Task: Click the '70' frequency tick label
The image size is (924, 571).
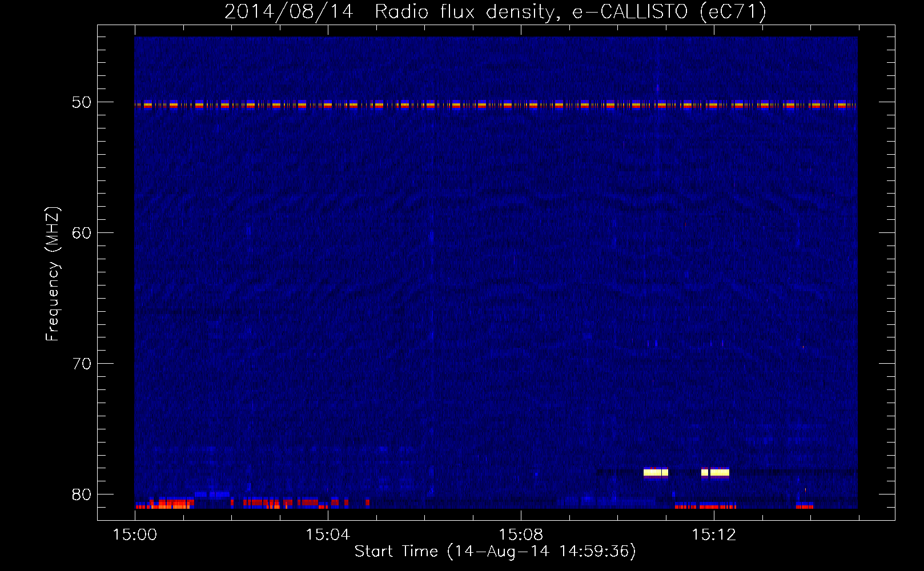Action: [82, 364]
